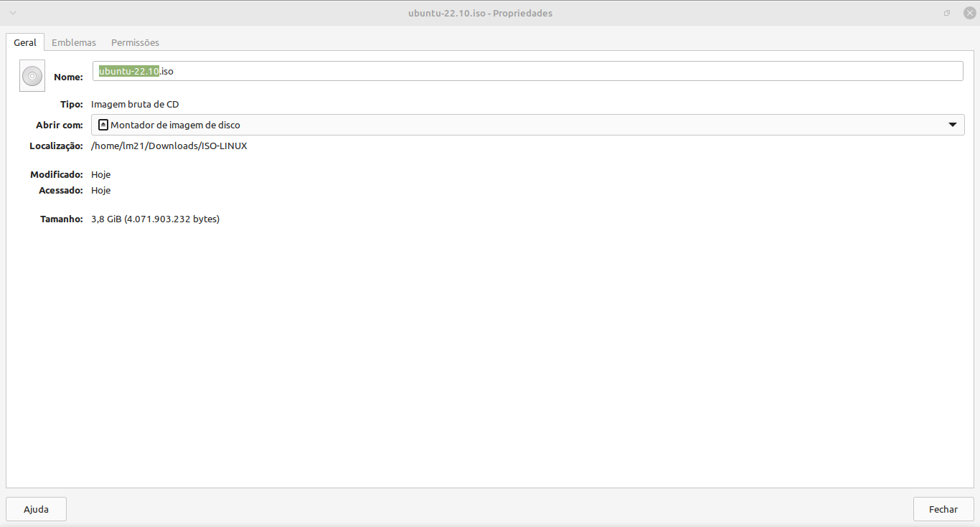Click the 'Localização:' label
This screenshot has width=980, height=527.
tap(57, 146)
